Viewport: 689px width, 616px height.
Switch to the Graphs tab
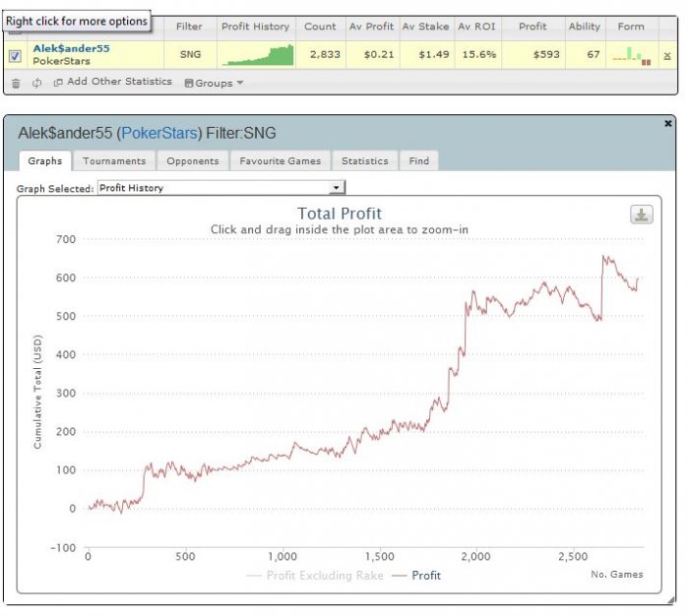pos(45,160)
